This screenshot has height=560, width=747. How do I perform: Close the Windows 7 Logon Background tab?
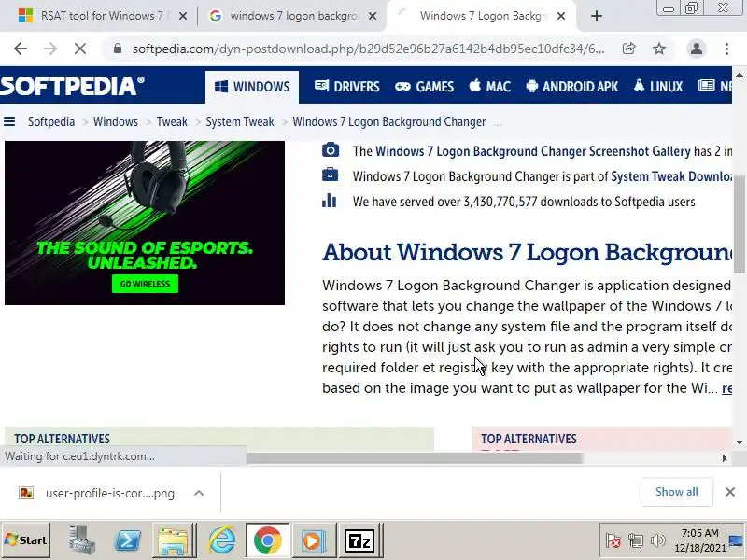561,16
